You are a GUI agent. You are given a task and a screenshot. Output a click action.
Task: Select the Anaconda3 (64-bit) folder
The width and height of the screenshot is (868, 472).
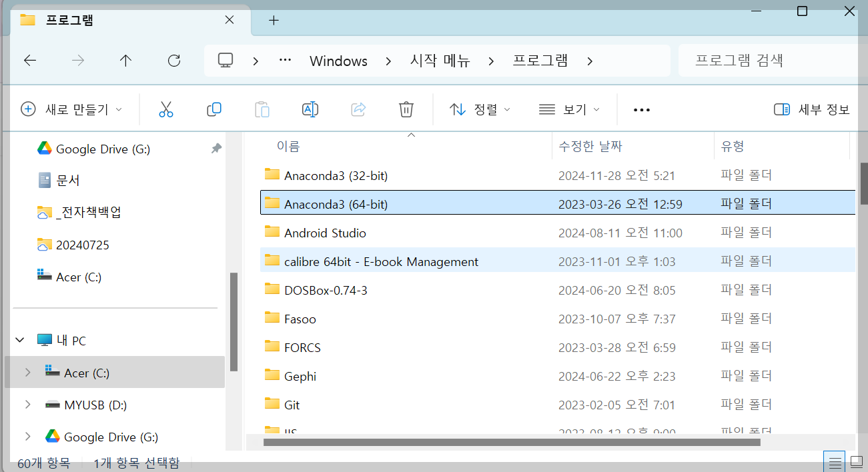[x=557, y=204]
